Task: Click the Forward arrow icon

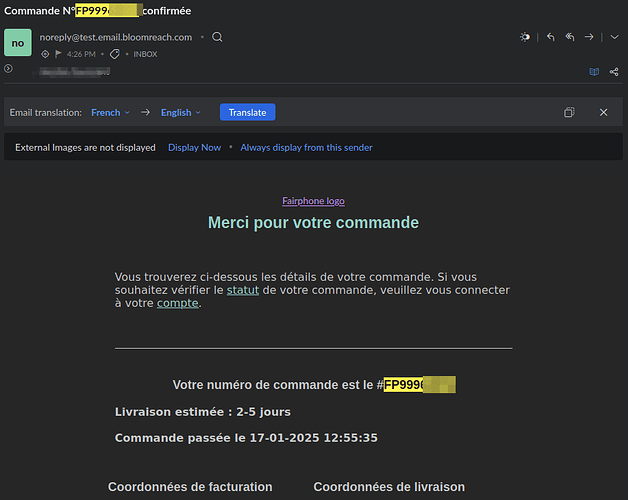Action: coord(589,37)
